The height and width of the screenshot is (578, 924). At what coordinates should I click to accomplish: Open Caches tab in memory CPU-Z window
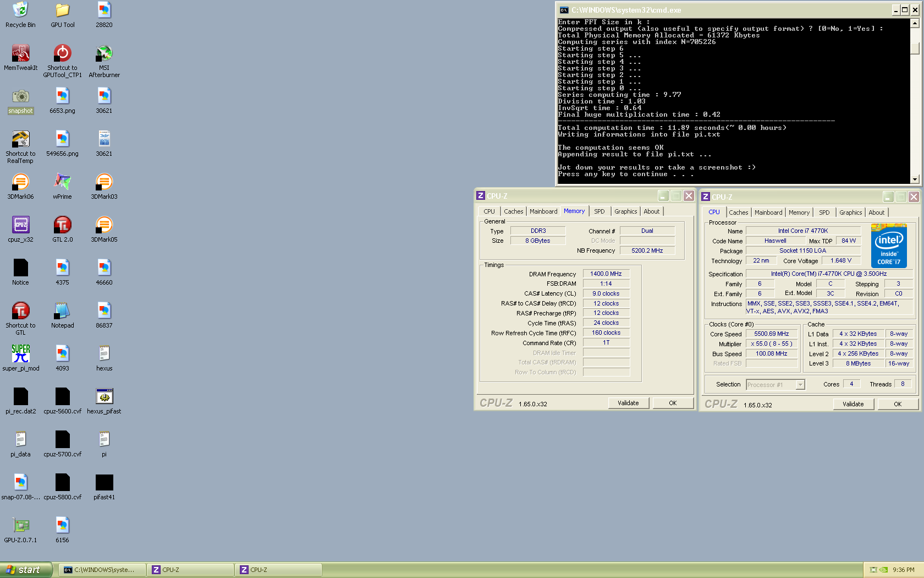tap(513, 211)
